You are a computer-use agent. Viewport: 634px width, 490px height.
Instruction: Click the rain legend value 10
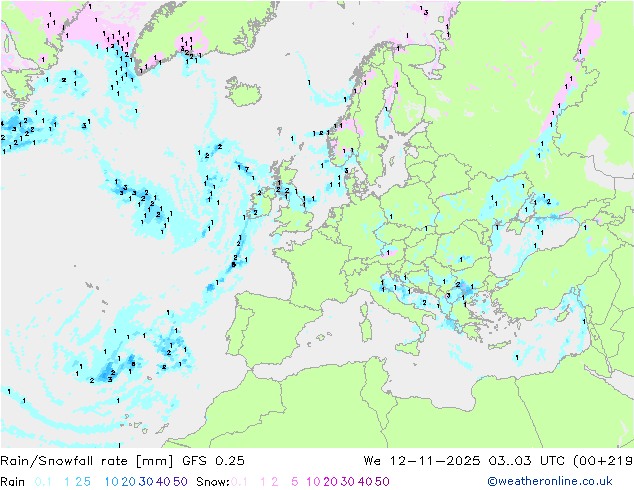112,482
